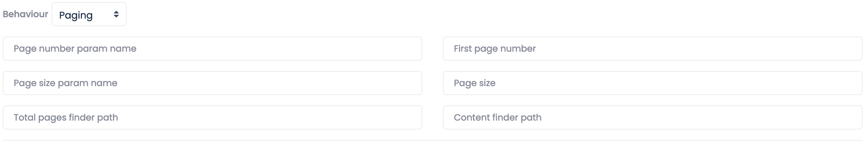Activate the Page number param name textbox
Screen dimensions: 868x144
212,49
